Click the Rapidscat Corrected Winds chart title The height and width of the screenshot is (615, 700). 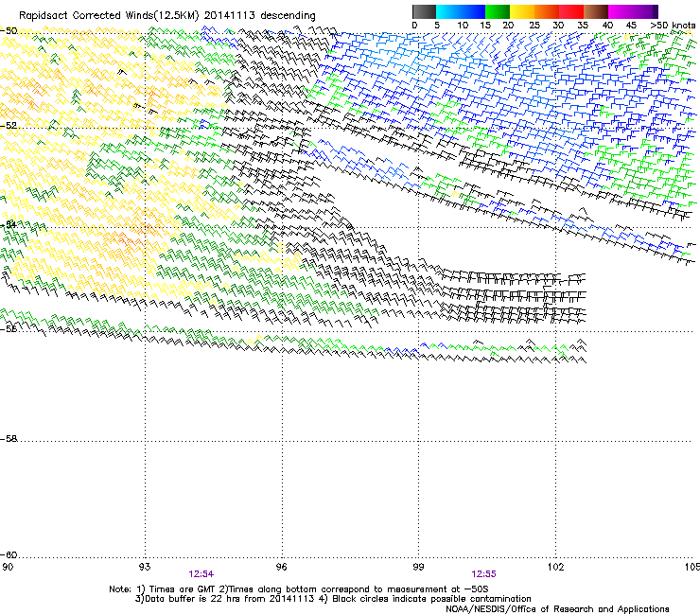[x=167, y=15]
